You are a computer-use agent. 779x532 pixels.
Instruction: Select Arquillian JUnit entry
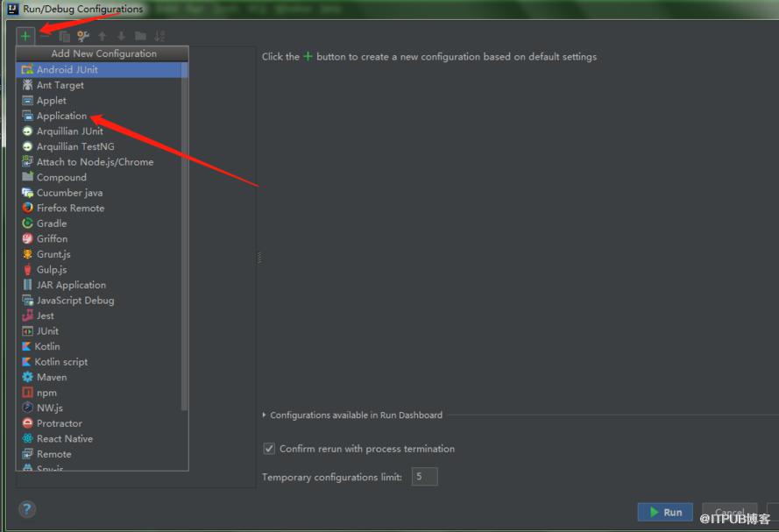click(102, 131)
